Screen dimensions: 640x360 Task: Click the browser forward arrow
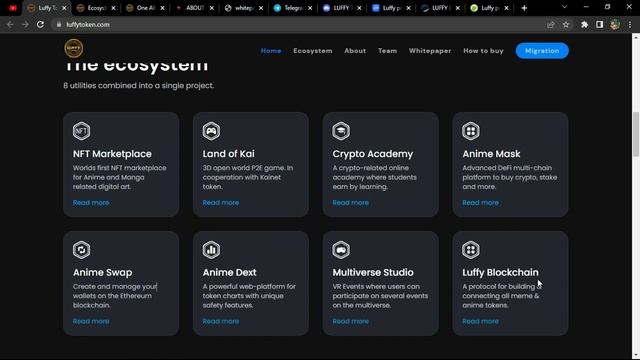pos(25,24)
